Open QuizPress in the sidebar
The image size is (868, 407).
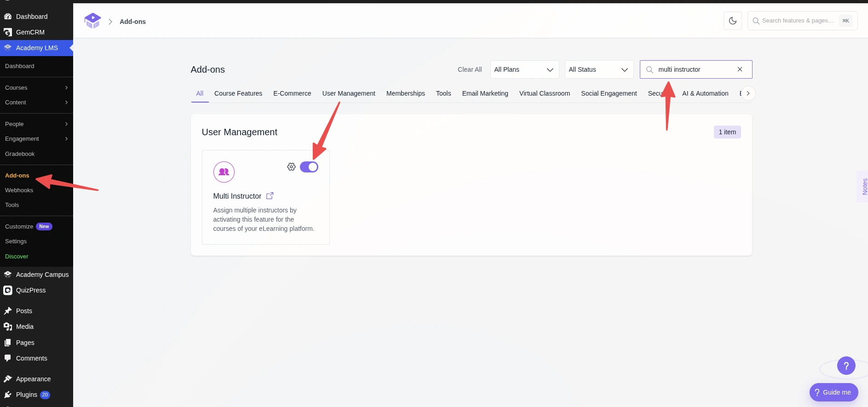pos(36,290)
